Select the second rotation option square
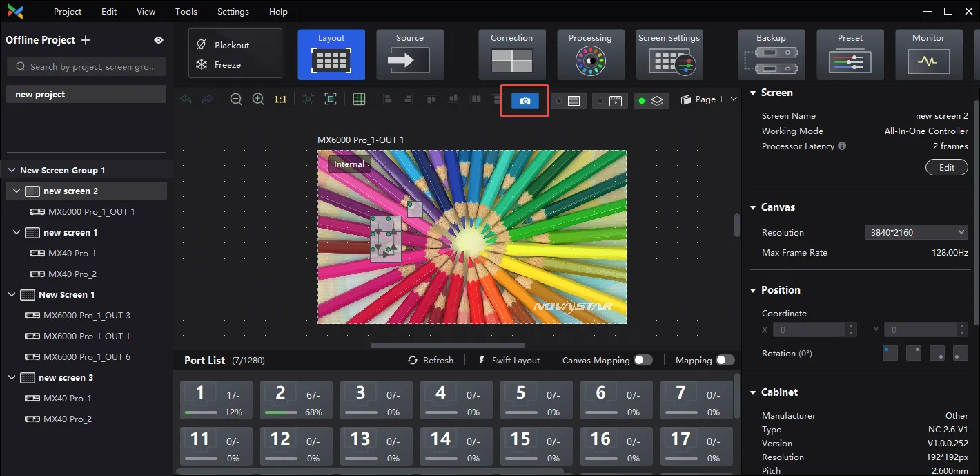 pyautogui.click(x=914, y=353)
